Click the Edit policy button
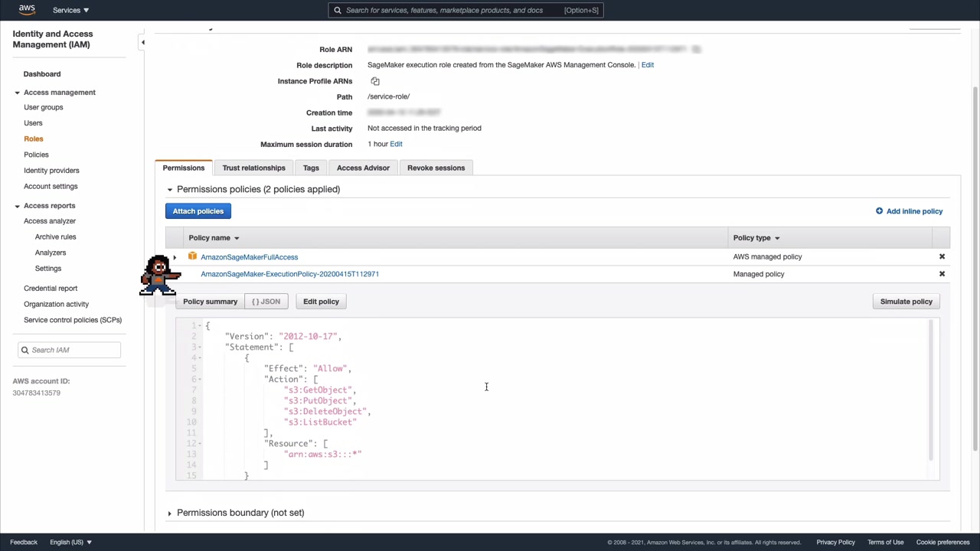980x551 pixels. [x=321, y=302]
